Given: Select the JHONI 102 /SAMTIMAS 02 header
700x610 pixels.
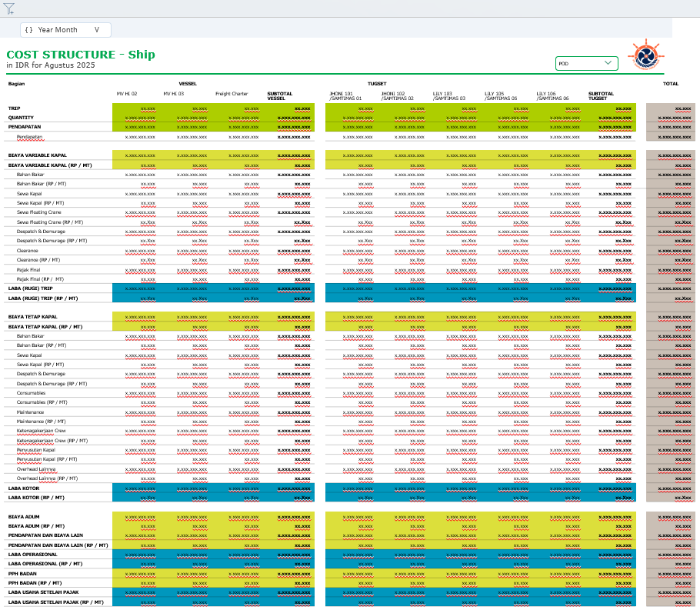Looking at the screenshot, I should (398, 96).
